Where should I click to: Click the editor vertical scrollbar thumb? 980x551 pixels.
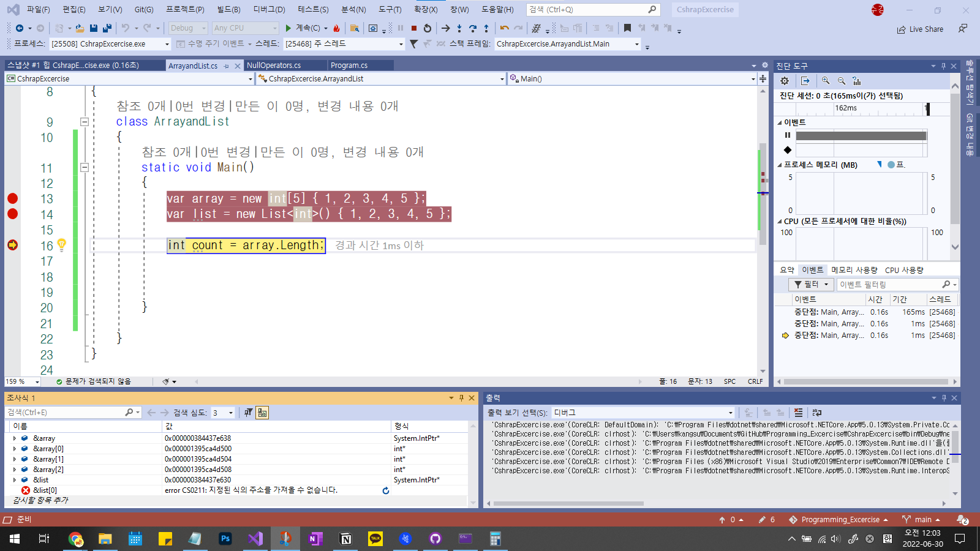763,194
